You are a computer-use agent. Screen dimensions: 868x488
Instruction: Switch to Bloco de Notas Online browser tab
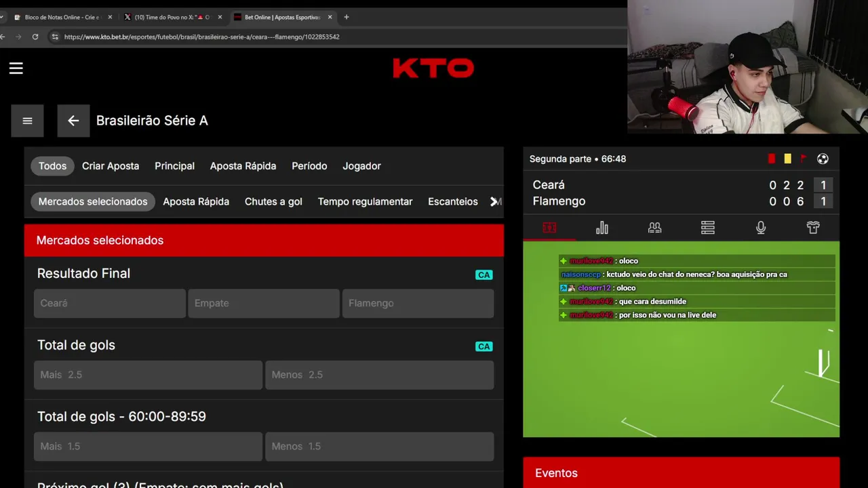pyautogui.click(x=62, y=17)
